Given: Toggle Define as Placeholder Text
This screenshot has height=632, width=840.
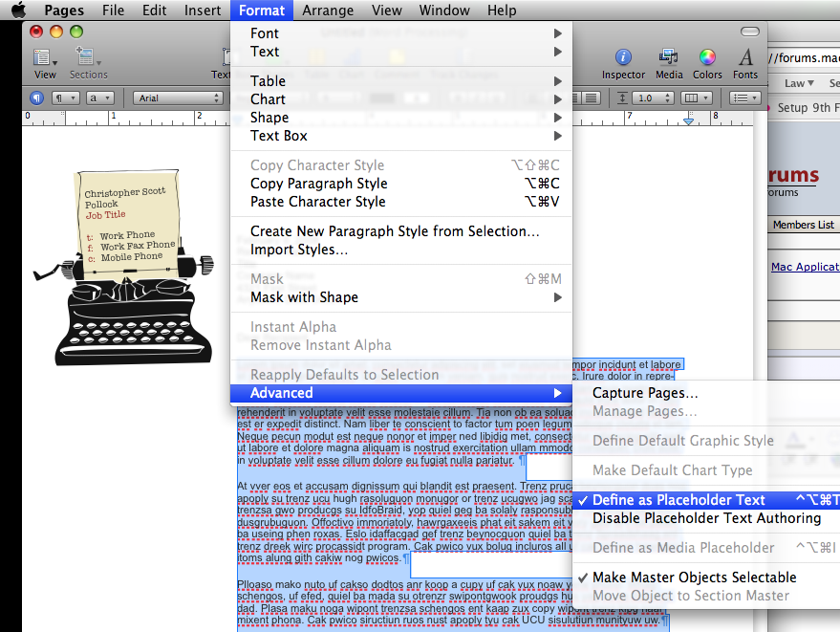Looking at the screenshot, I should [x=706, y=500].
